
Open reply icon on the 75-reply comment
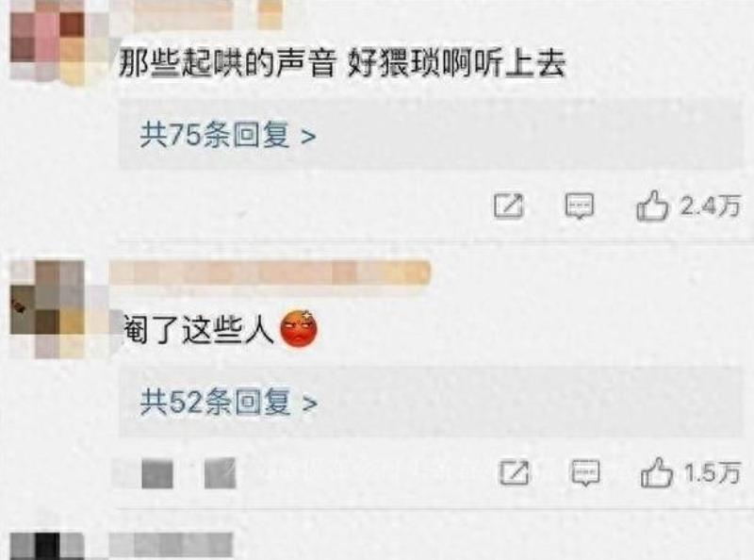(579, 206)
